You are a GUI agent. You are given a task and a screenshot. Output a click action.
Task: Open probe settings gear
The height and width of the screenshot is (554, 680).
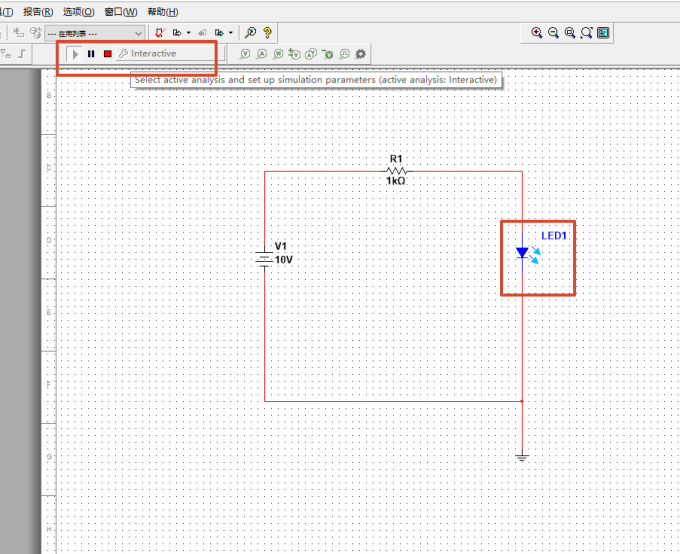[360, 54]
